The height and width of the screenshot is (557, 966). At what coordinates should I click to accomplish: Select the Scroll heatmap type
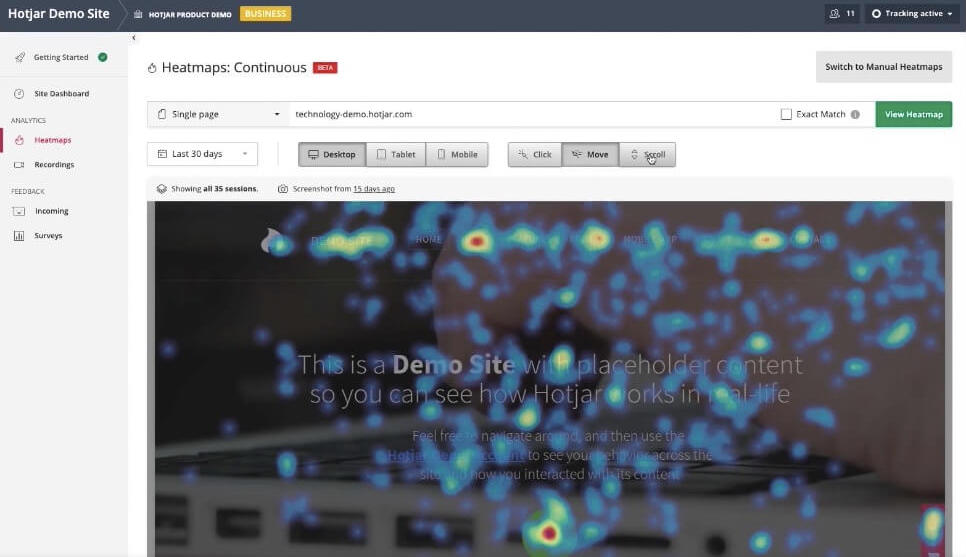(647, 155)
